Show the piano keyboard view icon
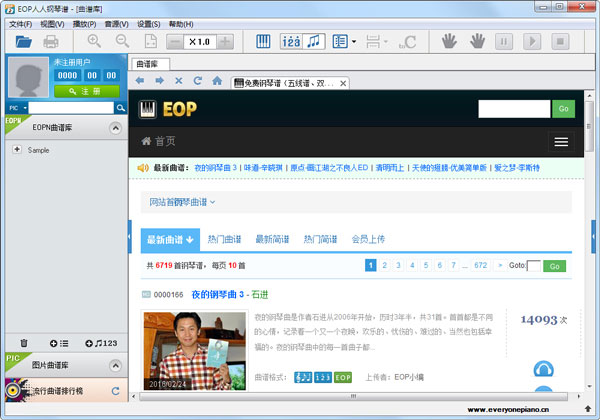Screen dimensions: 600x420 point(264,42)
